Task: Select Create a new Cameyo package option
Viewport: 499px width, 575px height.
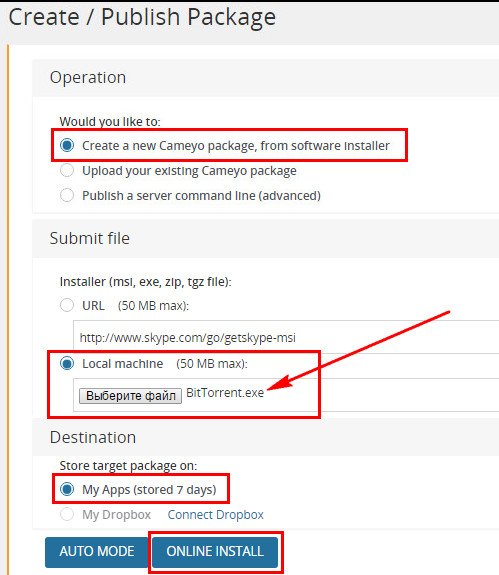Action: (67, 145)
